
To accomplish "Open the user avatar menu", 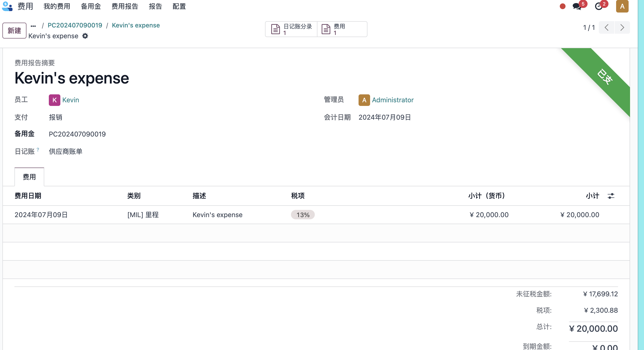I will pyautogui.click(x=622, y=6).
